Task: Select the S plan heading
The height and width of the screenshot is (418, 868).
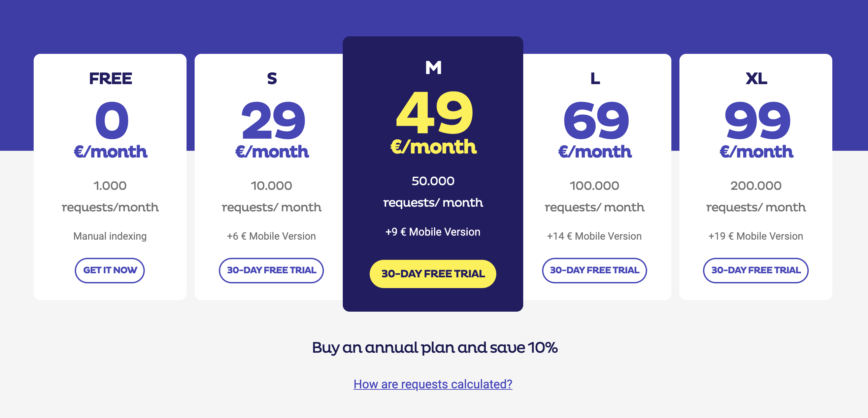Action: (272, 78)
